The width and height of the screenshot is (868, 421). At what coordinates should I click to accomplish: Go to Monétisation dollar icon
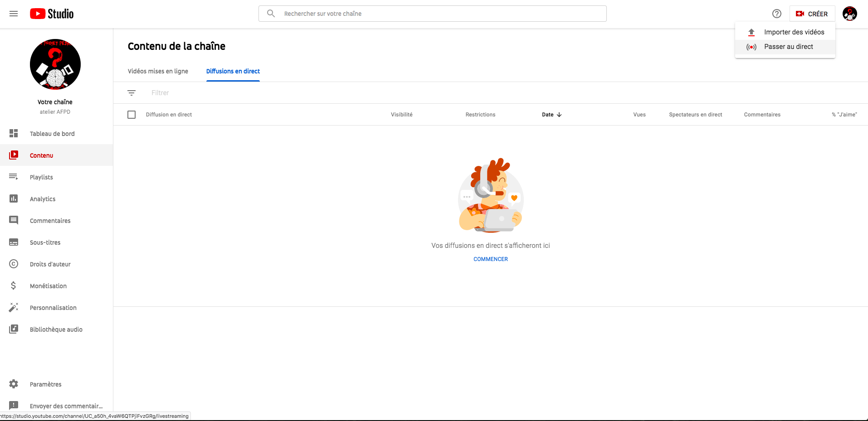[14, 286]
